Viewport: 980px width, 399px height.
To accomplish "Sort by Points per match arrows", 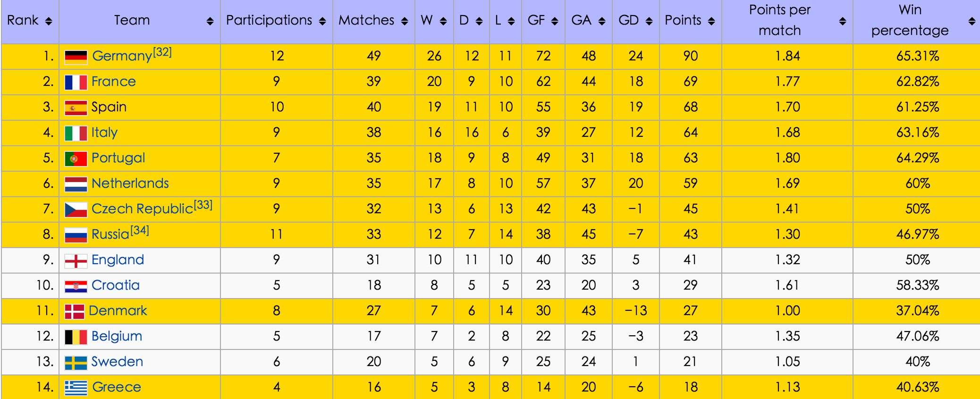I will [x=842, y=21].
